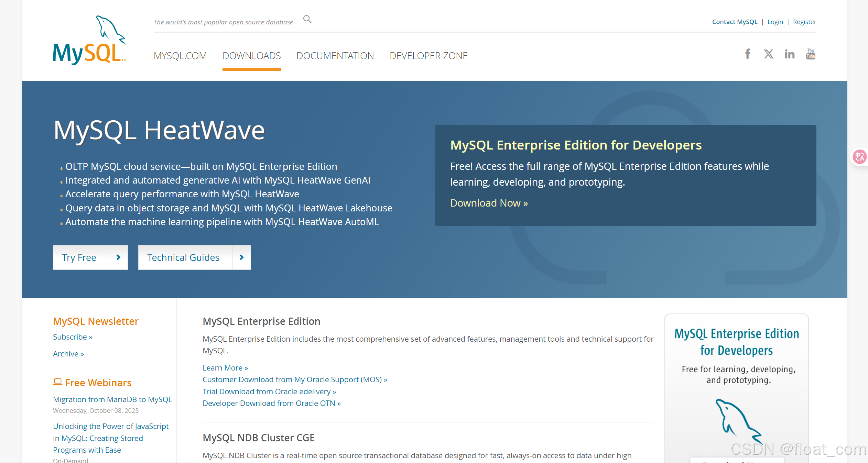Click the search tagline input area
Screen dimensions: 868x463
click(x=223, y=22)
